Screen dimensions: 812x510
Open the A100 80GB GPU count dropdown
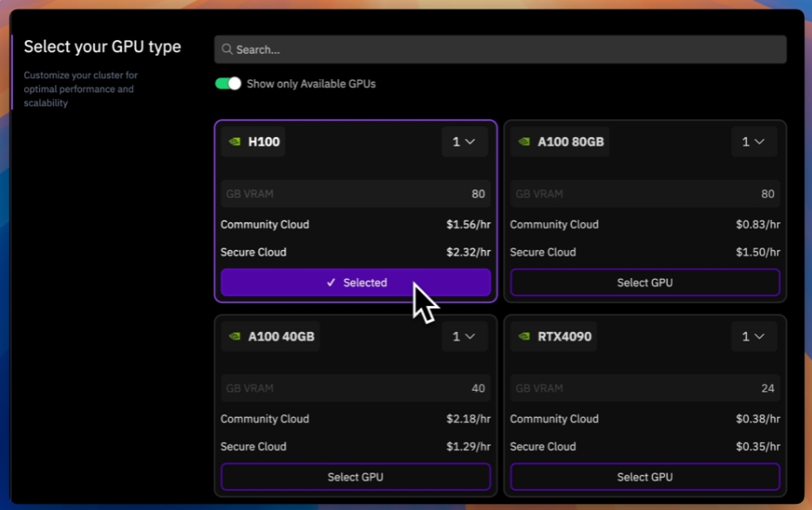(x=754, y=142)
